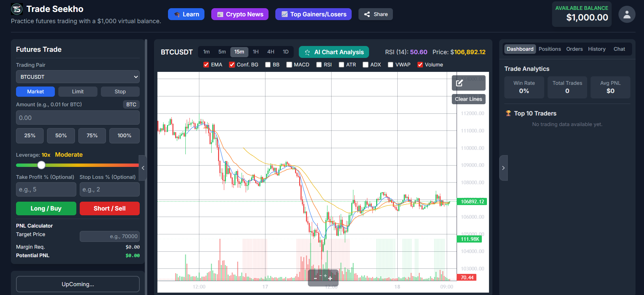
Task: Open the Learn graduation cap button
Action: pos(186,14)
